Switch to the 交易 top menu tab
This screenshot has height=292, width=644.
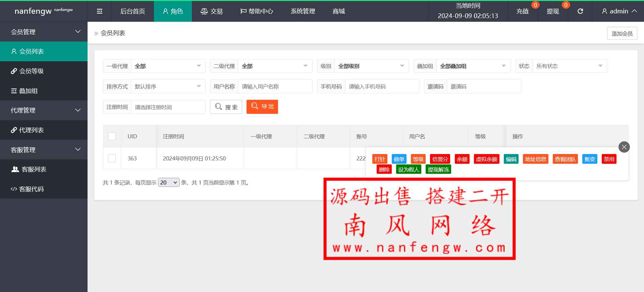(x=212, y=11)
